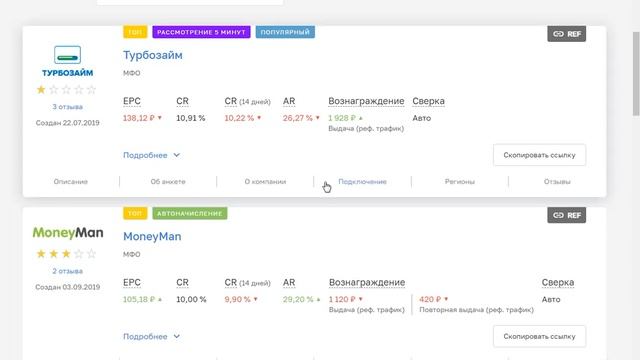Copy link button for Турбозайм
Image resolution: width=640 pixels, height=360 pixels.
click(x=539, y=155)
